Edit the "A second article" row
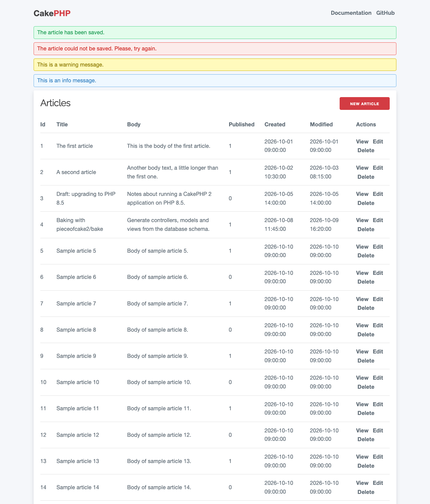The image size is (430, 504). pyautogui.click(x=378, y=168)
